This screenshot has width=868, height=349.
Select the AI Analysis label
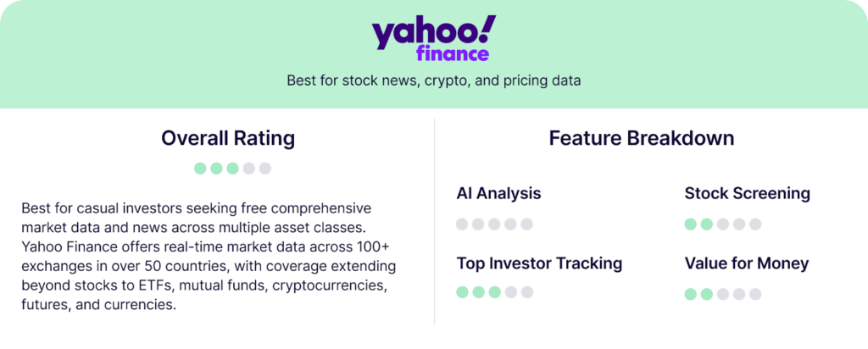[498, 193]
